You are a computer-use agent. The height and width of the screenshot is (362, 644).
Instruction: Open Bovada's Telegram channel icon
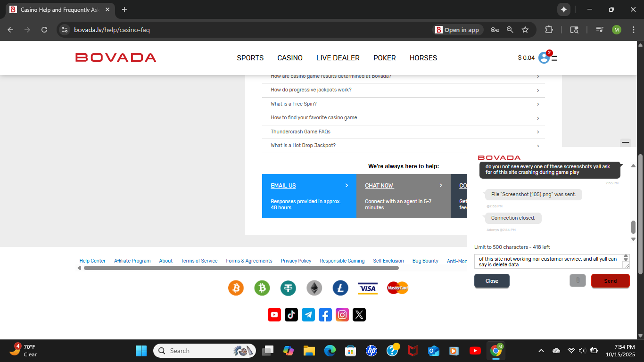pyautogui.click(x=308, y=315)
